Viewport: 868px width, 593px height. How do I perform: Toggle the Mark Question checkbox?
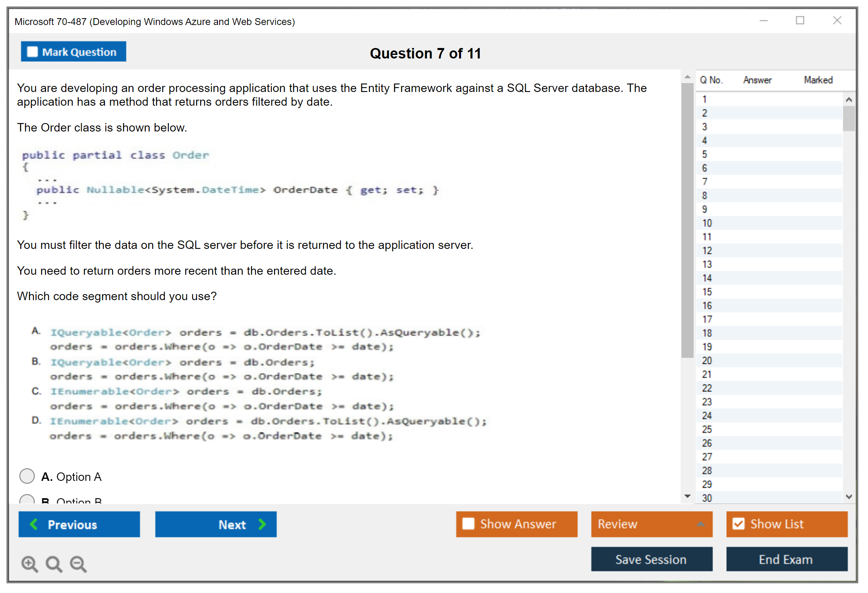pyautogui.click(x=32, y=52)
